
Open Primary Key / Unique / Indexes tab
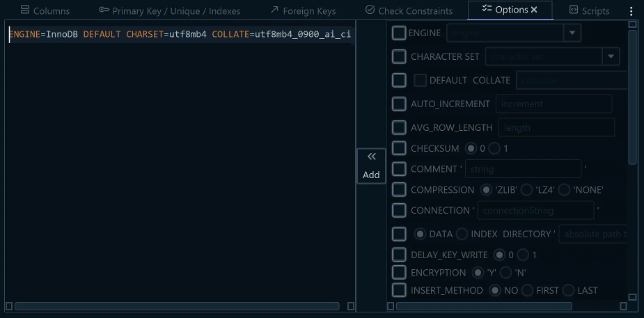[170, 10]
